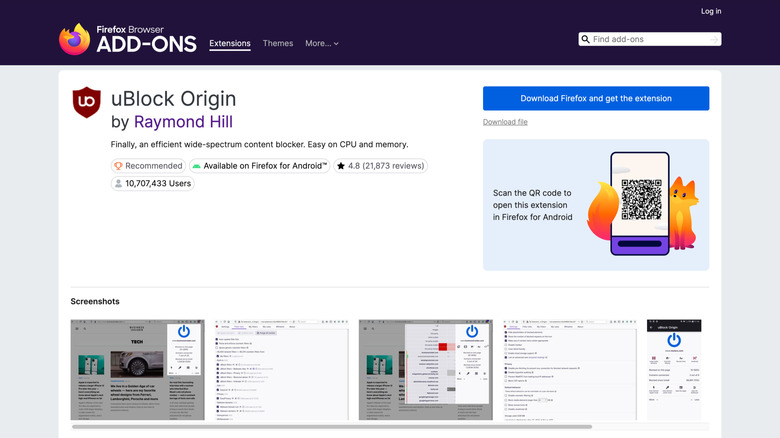Screen dimensions: 780x438
Task: Click Download Firefox and get the extension
Action: [x=596, y=98]
